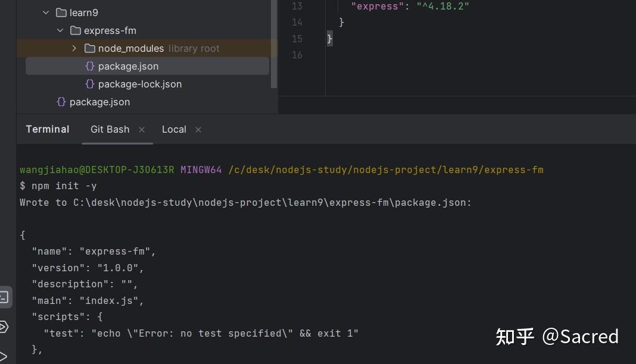Click the JSON icon beside package-lock.json
This screenshot has height=364, width=636.
90,84
